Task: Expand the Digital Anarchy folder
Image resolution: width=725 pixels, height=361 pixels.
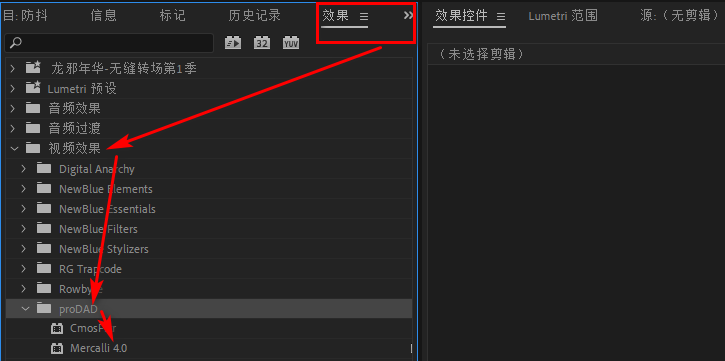Action: click(24, 169)
